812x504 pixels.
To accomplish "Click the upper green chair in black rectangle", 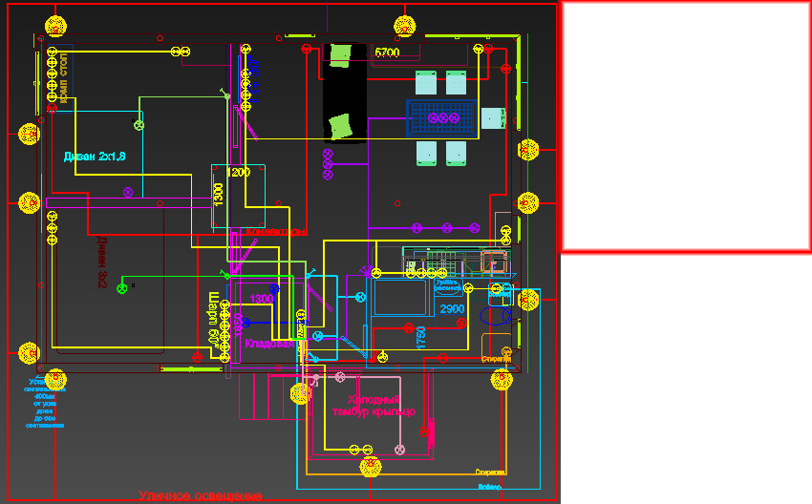I will click(x=338, y=54).
